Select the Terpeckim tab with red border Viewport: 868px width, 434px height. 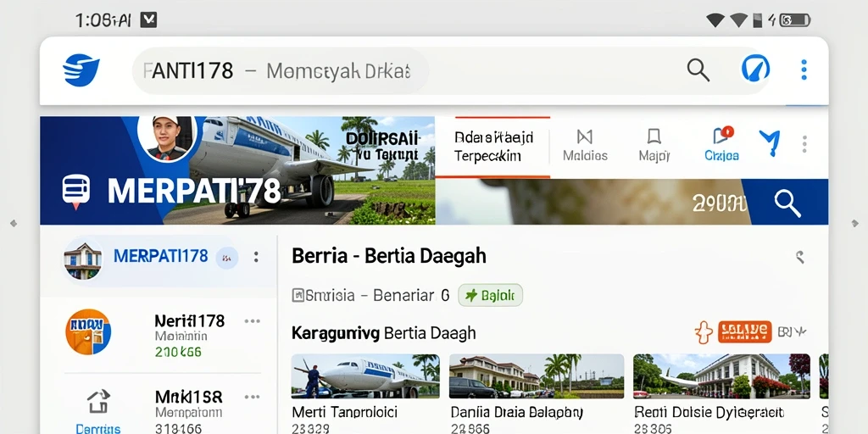[x=492, y=147]
